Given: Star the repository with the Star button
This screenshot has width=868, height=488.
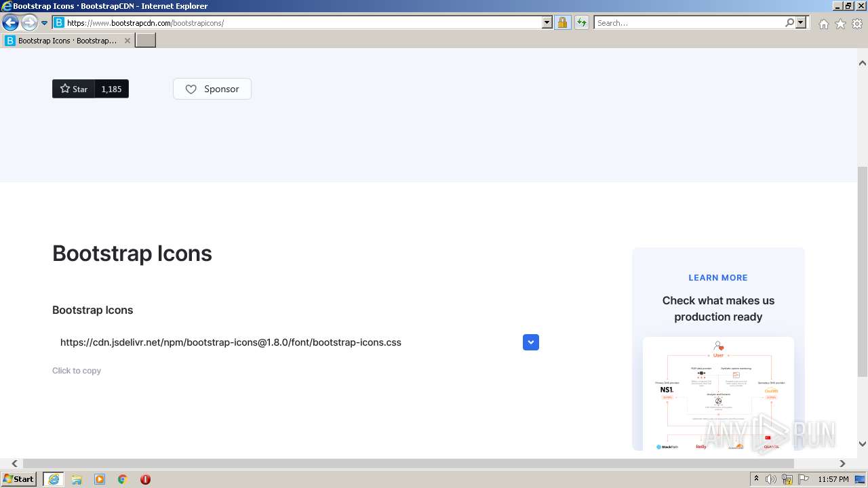Looking at the screenshot, I should click(73, 89).
